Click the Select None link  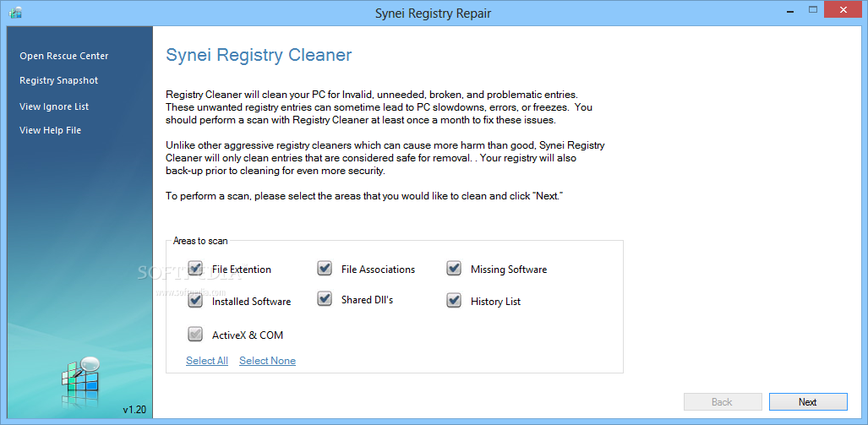click(267, 361)
